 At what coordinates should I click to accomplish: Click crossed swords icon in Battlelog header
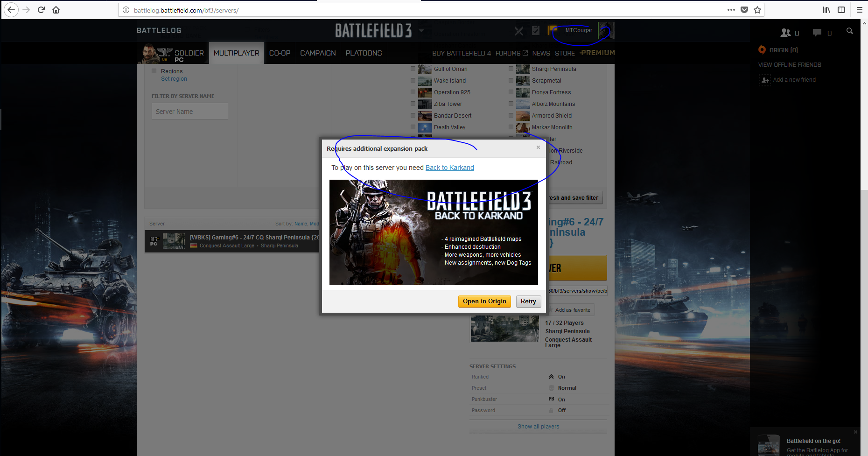tap(519, 31)
